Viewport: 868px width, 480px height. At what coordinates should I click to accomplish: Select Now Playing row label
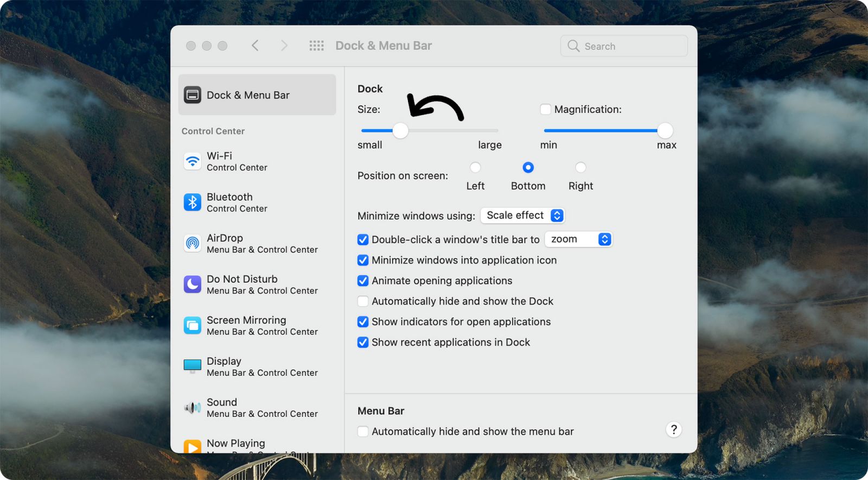pos(236,443)
